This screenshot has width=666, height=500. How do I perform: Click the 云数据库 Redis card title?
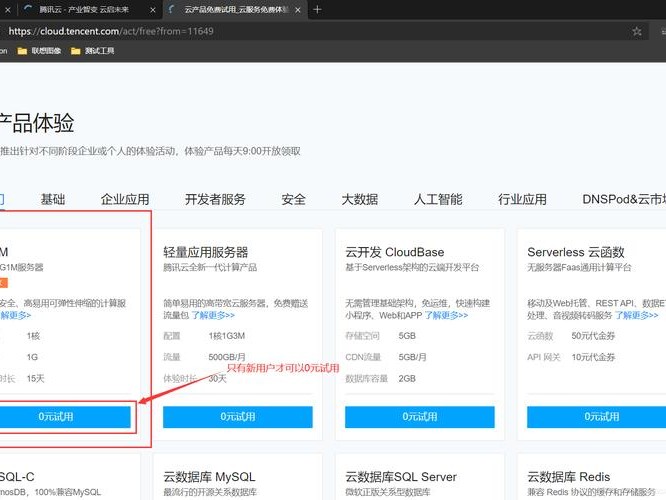(569, 477)
